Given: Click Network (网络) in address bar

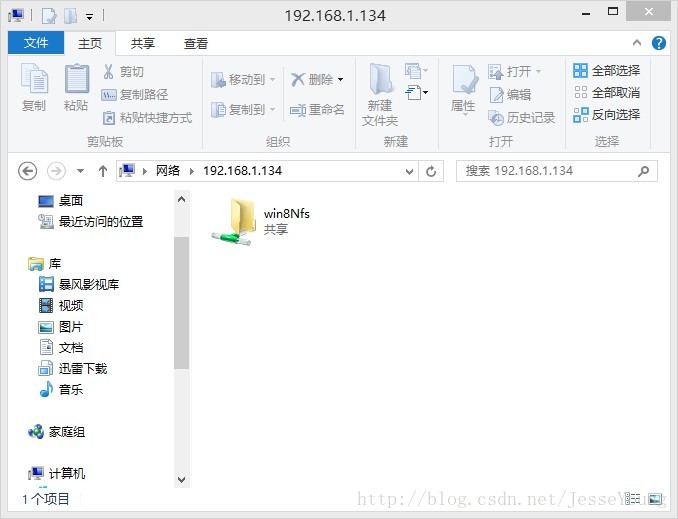Looking at the screenshot, I should pos(168,171).
